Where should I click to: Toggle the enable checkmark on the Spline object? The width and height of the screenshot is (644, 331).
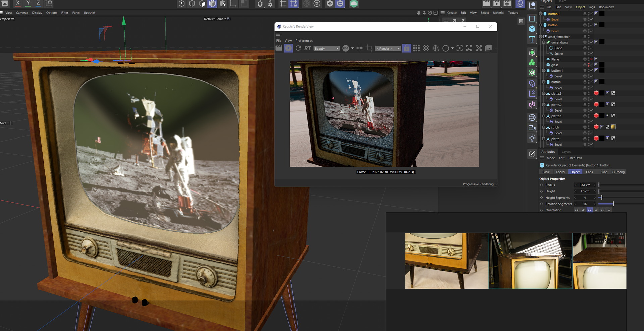[x=591, y=54]
